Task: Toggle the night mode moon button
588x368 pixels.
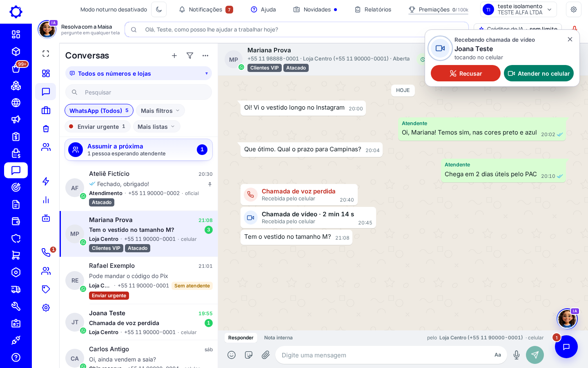Action: [x=159, y=9]
